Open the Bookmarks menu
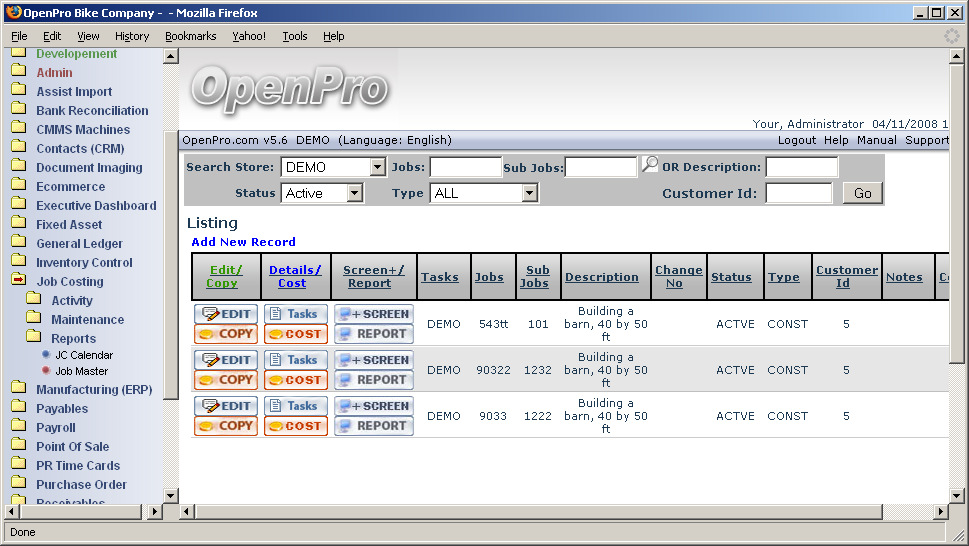The height and width of the screenshot is (546, 969). [x=190, y=36]
